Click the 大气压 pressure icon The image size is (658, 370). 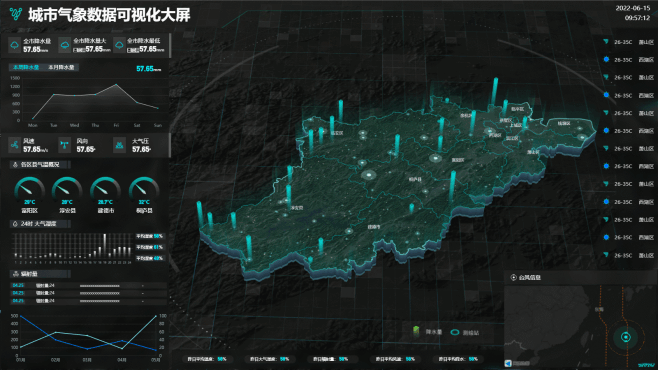[x=120, y=145]
